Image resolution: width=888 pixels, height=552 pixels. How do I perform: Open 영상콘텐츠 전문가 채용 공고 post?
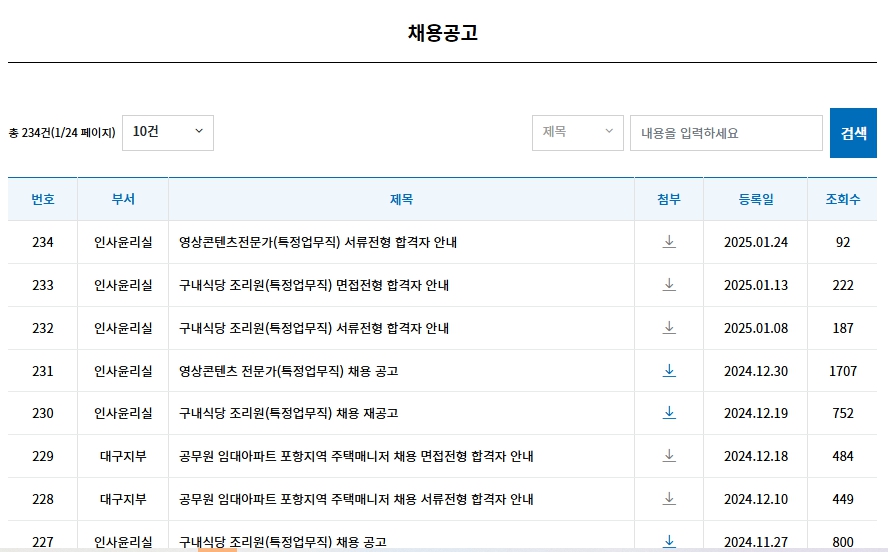288,371
